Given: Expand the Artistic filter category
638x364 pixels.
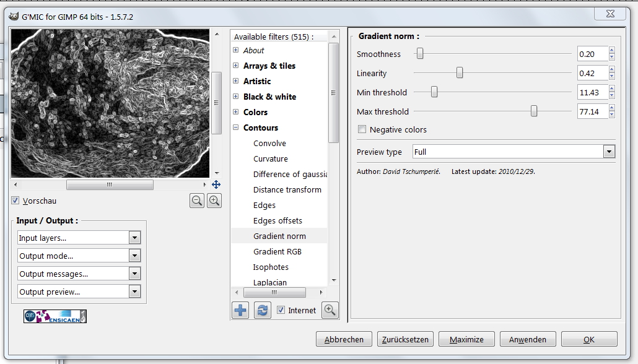Looking at the screenshot, I should click(x=235, y=81).
